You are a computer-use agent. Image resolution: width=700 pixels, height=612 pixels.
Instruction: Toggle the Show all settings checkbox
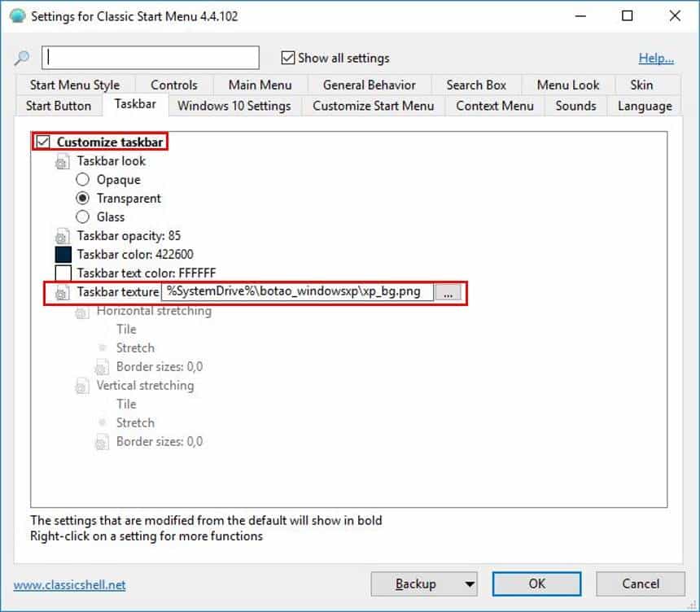[288, 58]
